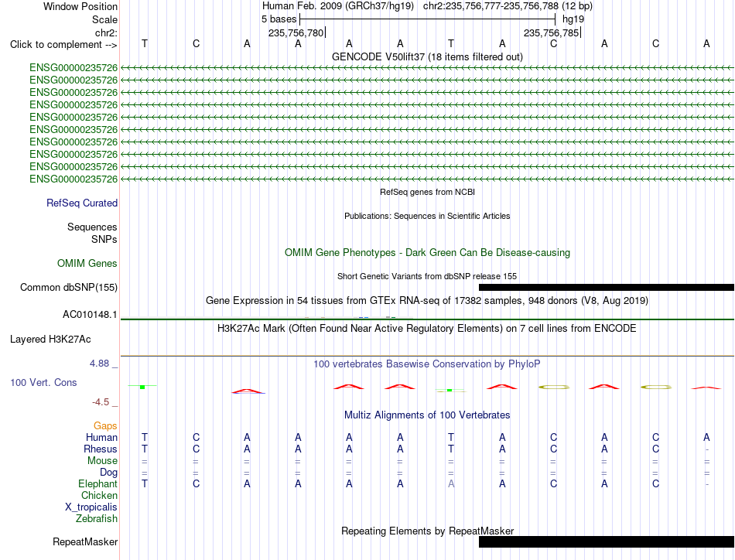Viewport: 735px width, 560px height.
Task: Open Repeating Elements by RepeatMasker title
Action: [x=427, y=531]
